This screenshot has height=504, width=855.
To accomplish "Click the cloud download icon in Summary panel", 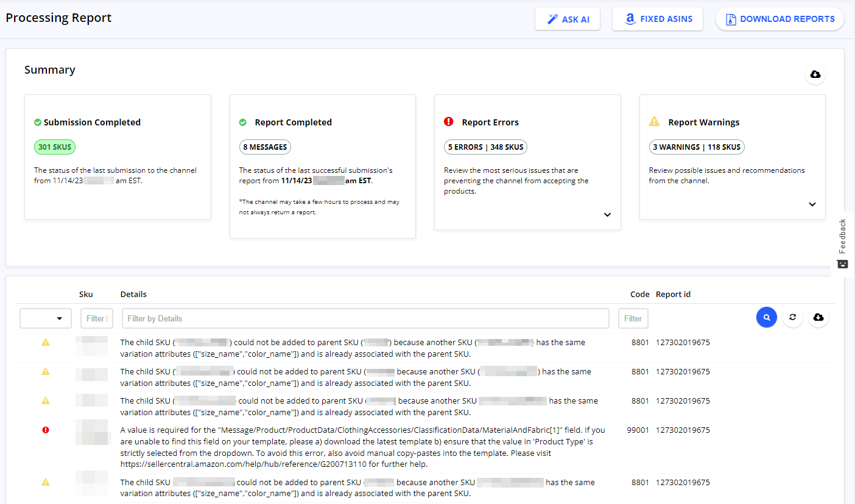I will pos(815,74).
